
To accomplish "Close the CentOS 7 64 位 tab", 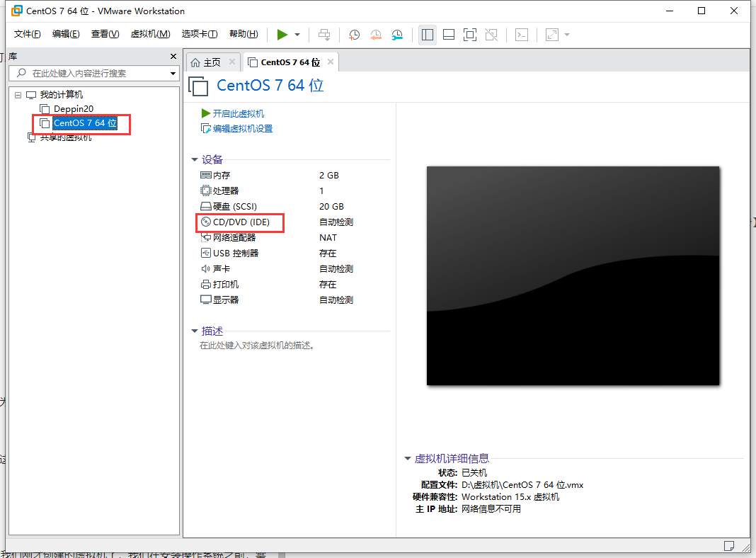I will [x=331, y=62].
